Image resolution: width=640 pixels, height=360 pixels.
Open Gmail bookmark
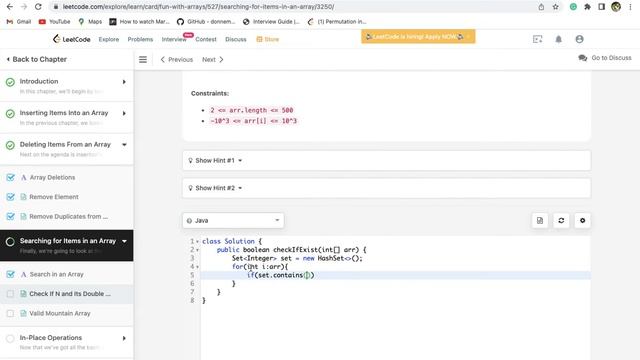tap(19, 22)
